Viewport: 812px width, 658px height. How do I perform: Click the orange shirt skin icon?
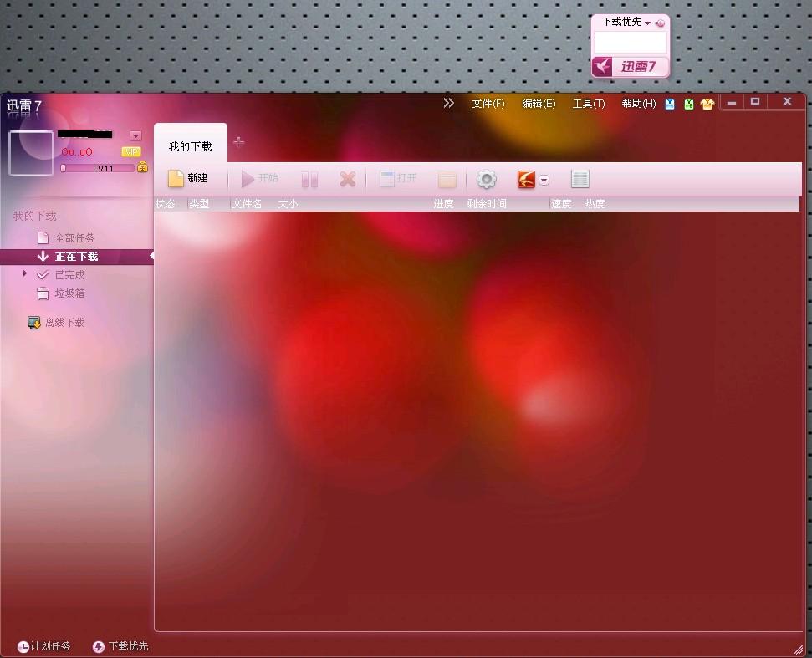707,105
